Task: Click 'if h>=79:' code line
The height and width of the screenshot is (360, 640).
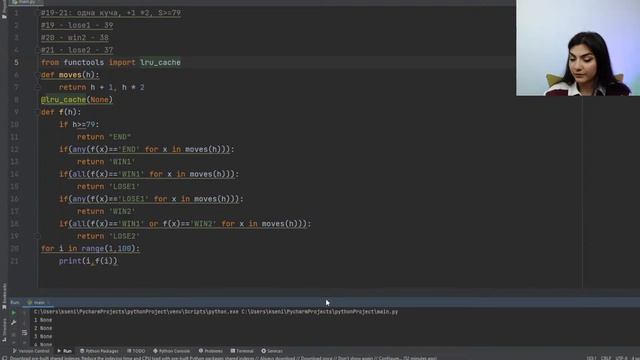Action: pos(79,124)
